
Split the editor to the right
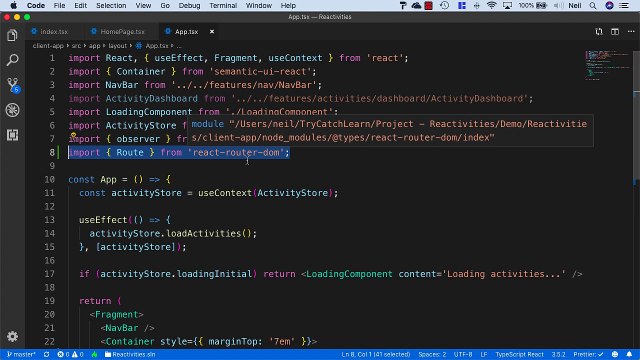615,31
